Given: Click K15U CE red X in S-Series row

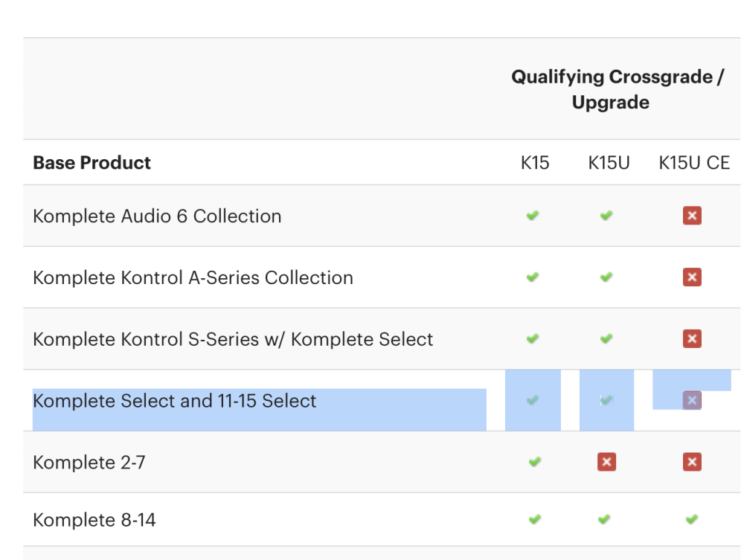Looking at the screenshot, I should click(692, 339).
